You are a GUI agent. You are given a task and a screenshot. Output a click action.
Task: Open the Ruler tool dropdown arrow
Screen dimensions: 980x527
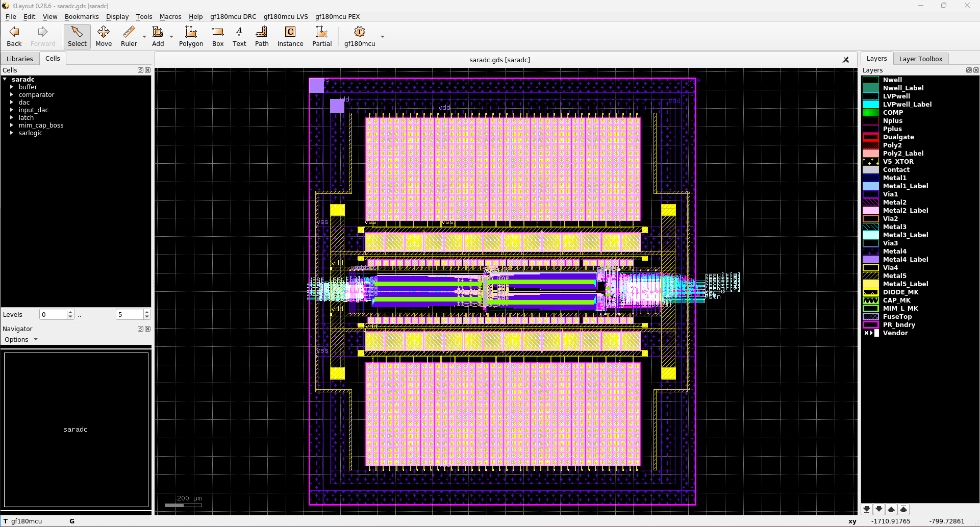pyautogui.click(x=144, y=37)
